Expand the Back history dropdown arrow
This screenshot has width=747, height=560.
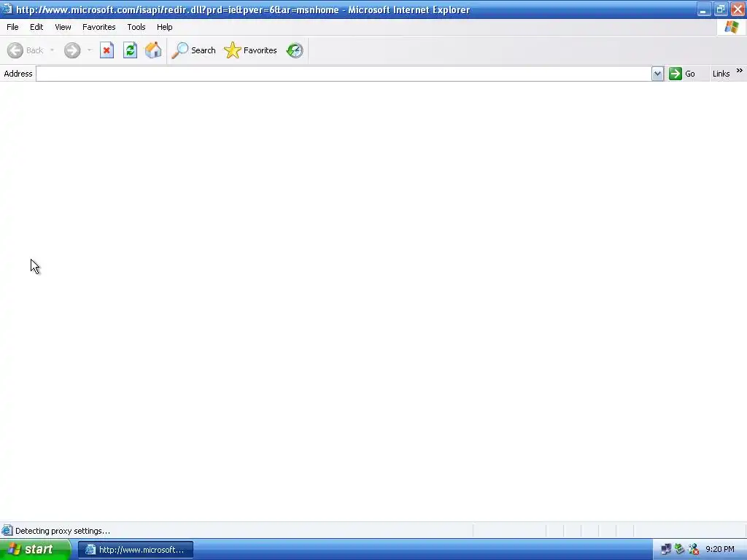click(x=52, y=50)
